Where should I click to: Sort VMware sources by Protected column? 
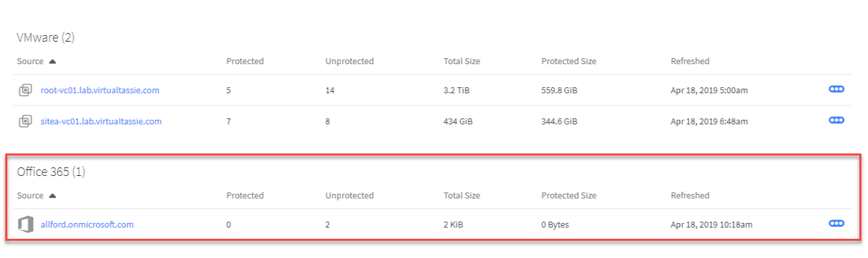point(245,62)
